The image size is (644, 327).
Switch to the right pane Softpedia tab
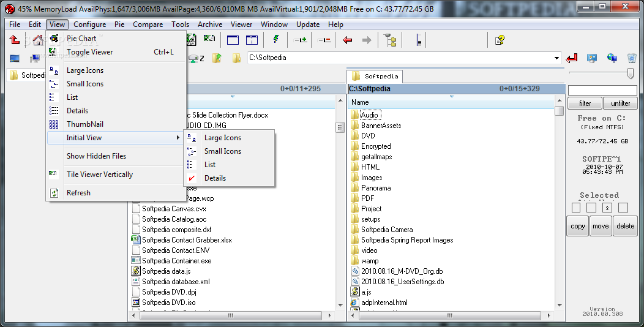(375, 76)
